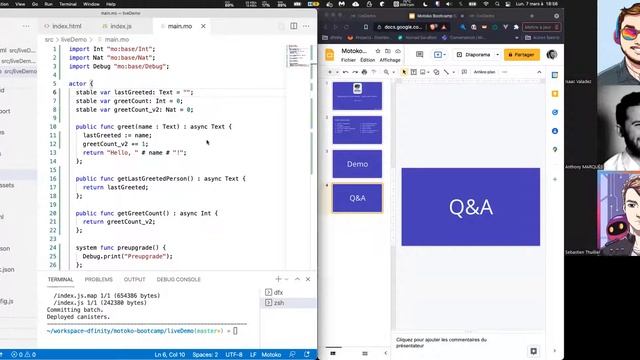The height and width of the screenshot is (360, 640).
Task: Click the code minimap in VS Code editor
Action: [x=299, y=56]
